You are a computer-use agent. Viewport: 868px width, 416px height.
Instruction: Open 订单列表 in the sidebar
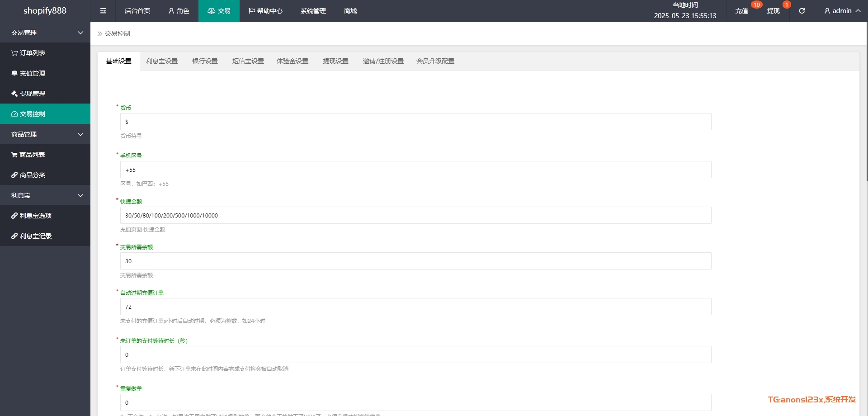[45, 53]
